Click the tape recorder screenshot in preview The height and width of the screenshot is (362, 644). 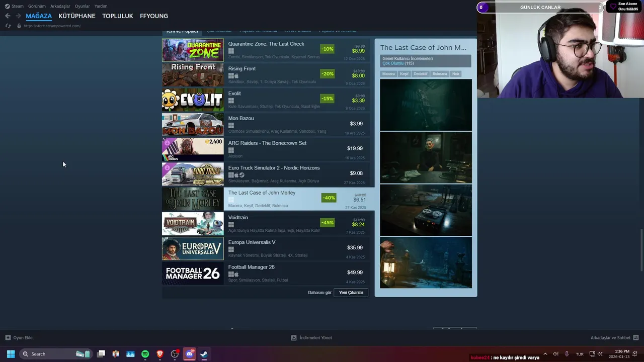click(x=426, y=210)
